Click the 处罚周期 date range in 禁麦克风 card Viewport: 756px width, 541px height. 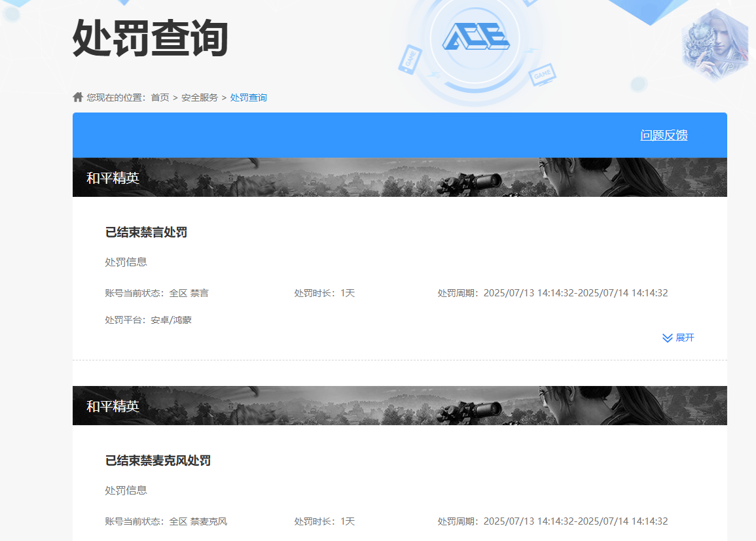552,521
